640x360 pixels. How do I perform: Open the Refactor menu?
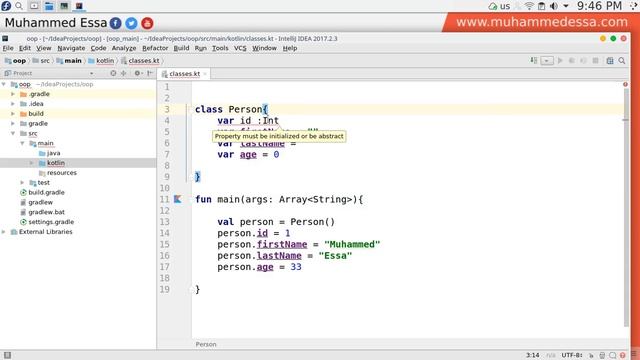click(x=155, y=48)
